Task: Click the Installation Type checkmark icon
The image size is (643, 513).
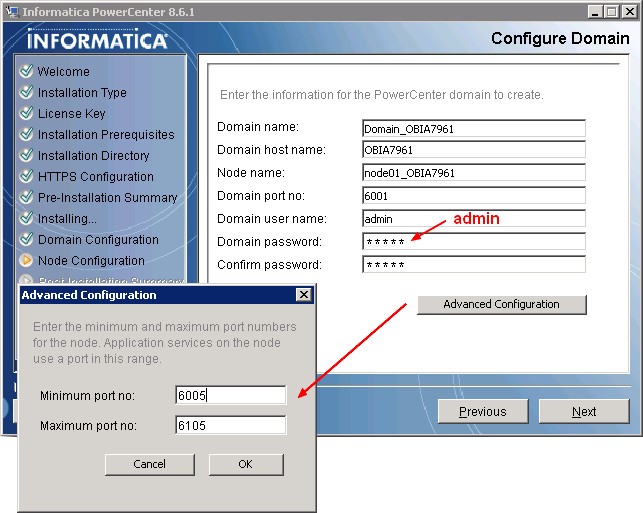Action: pos(26,92)
